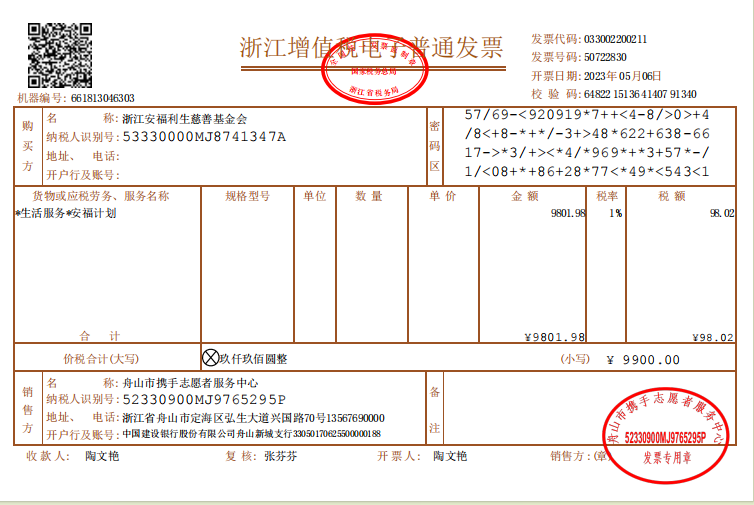
Task: Click the 校验码 label
Action: pos(556,94)
